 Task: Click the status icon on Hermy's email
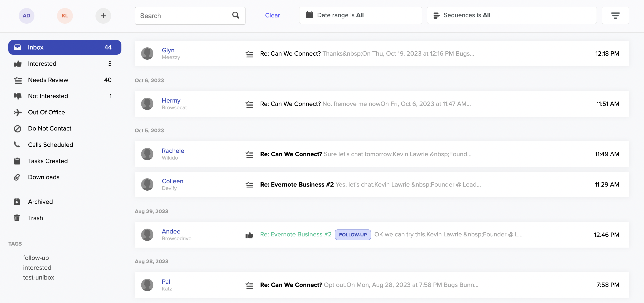pyautogui.click(x=249, y=104)
